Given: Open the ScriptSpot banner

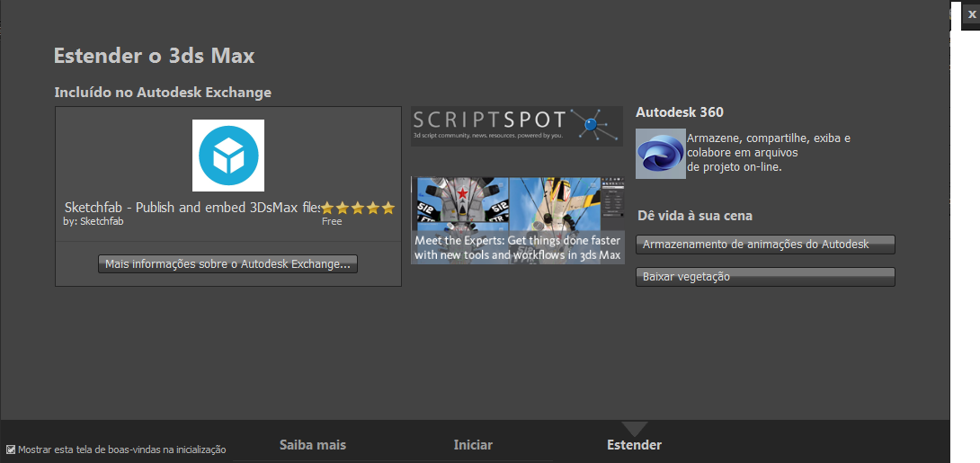Looking at the screenshot, I should pyautogui.click(x=517, y=126).
